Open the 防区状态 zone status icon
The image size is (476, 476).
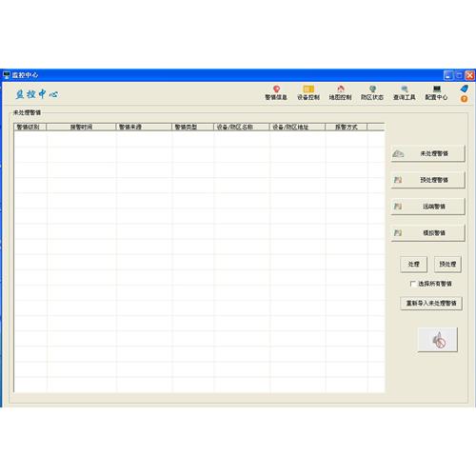(x=372, y=93)
